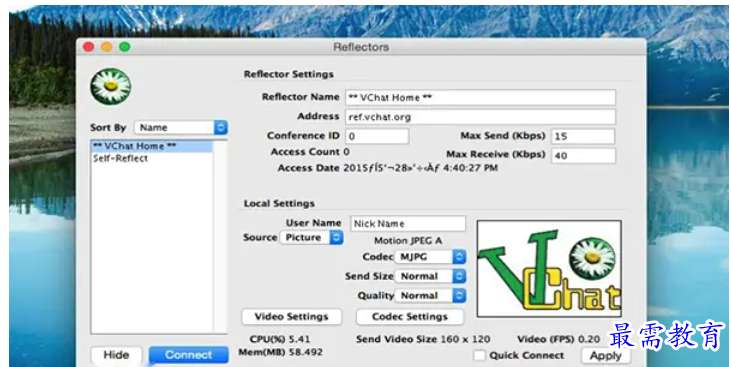This screenshot has height=367, width=731.
Task: Select the ** VChat Home ** reflector entry
Action: [x=152, y=146]
